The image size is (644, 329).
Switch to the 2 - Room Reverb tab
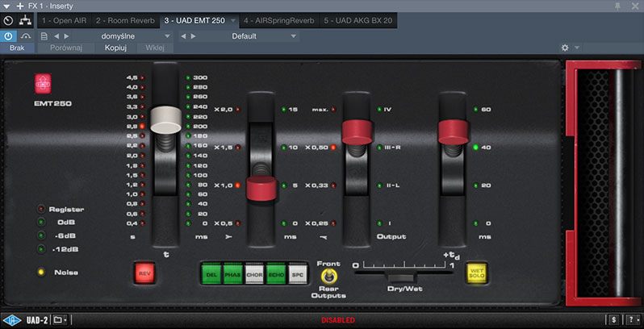click(125, 20)
